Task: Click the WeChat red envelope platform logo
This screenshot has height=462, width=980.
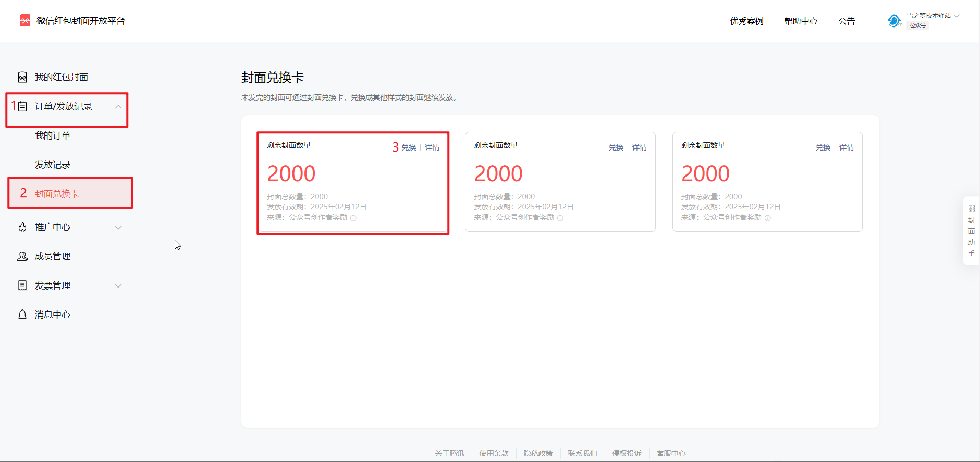Action: click(25, 20)
